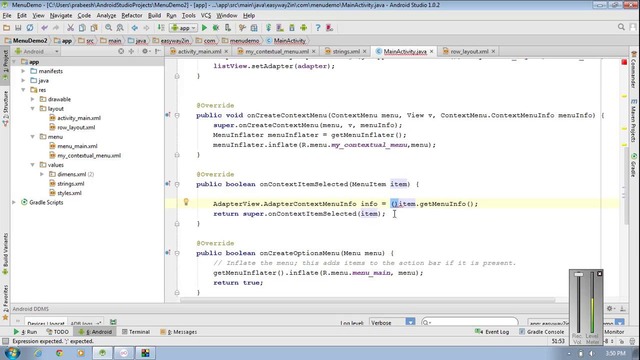This screenshot has width=640, height=360.
Task: Close the MainActivity.java tab
Action: click(x=431, y=51)
